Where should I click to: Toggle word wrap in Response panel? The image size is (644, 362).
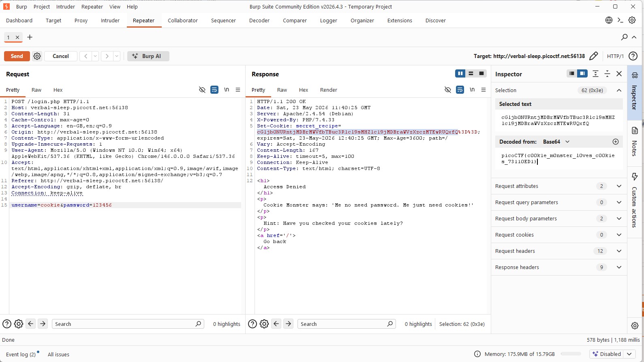tap(460, 90)
